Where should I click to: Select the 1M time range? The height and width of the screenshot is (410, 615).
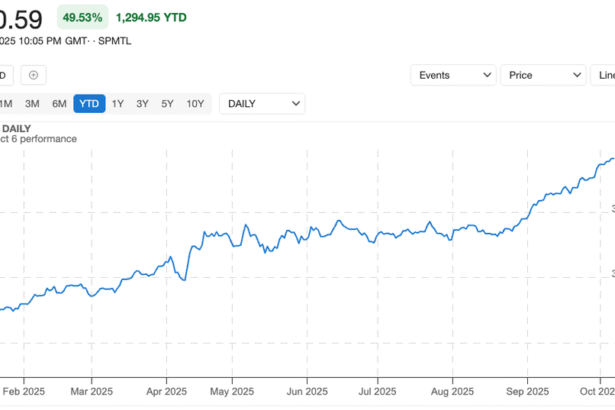click(x=6, y=103)
